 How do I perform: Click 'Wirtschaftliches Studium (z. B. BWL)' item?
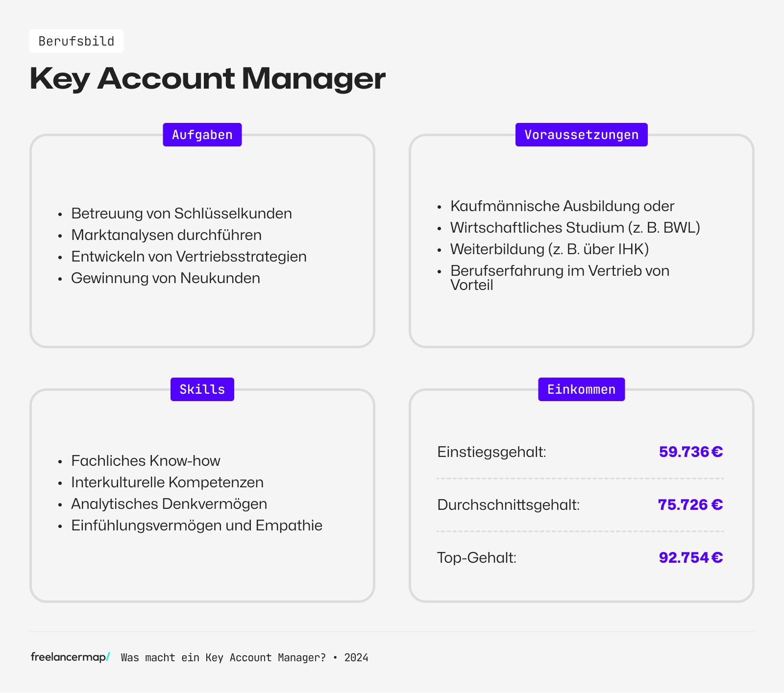(575, 228)
